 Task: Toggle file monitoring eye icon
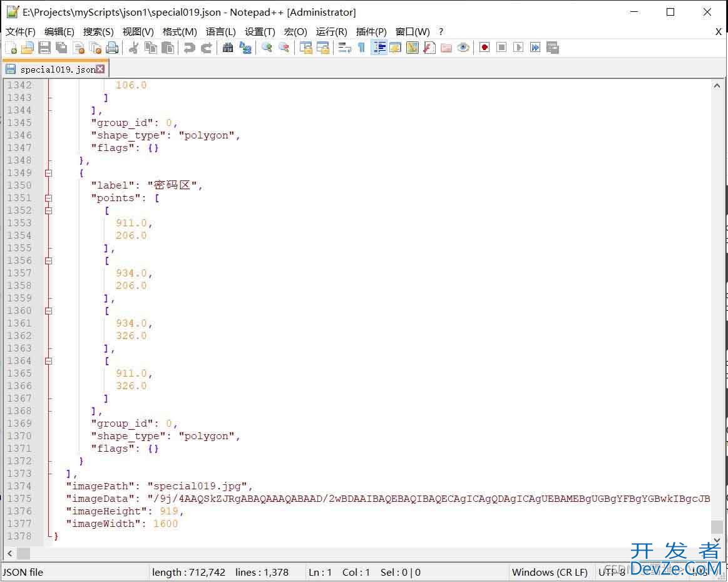tap(463, 48)
